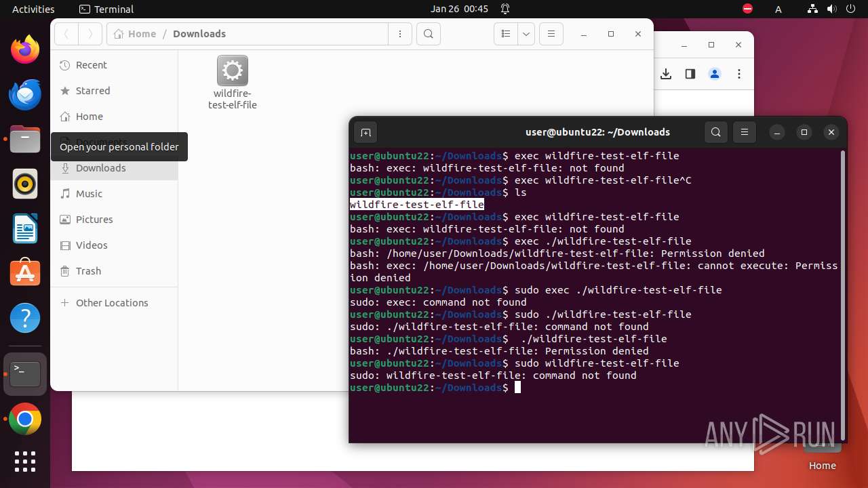Minimize the Terminal window
This screenshot has width=868, height=488.
(777, 132)
